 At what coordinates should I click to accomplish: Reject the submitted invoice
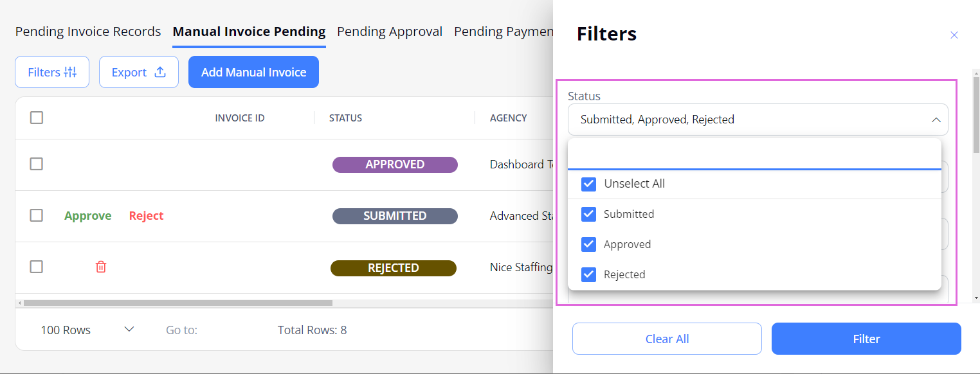(147, 216)
